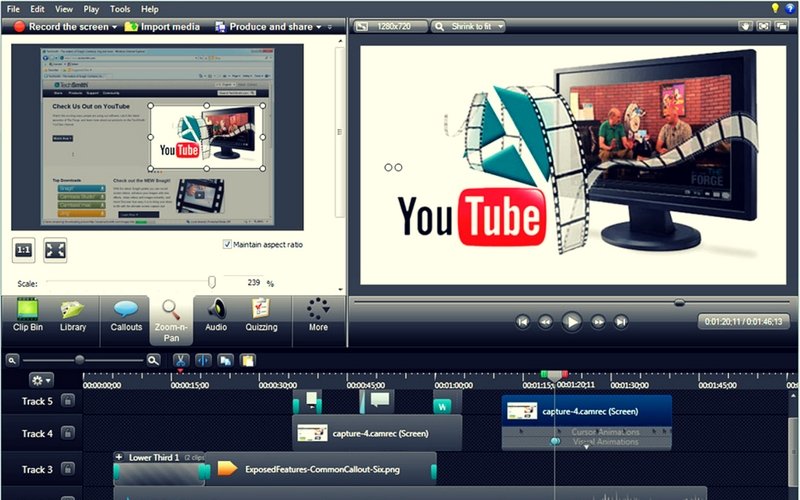Select capture-4.camrec clip on Track 5
The height and width of the screenshot is (500, 800).
[x=587, y=411]
